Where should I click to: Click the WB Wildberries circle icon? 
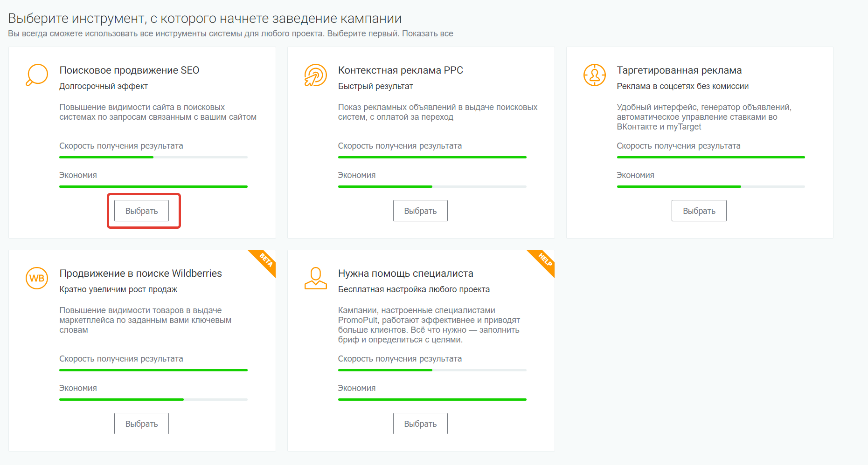(37, 278)
